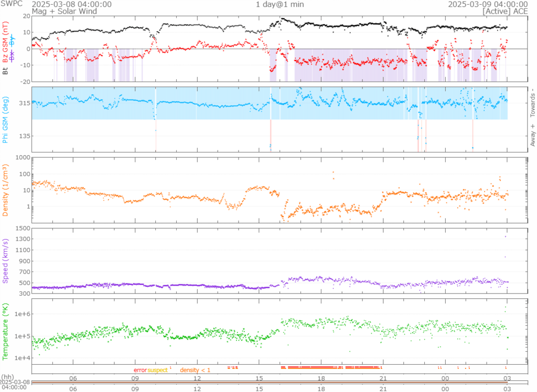Click the 20 tick on the Bz axis
Viewport: 537px width, 392px height.
(27, 16)
